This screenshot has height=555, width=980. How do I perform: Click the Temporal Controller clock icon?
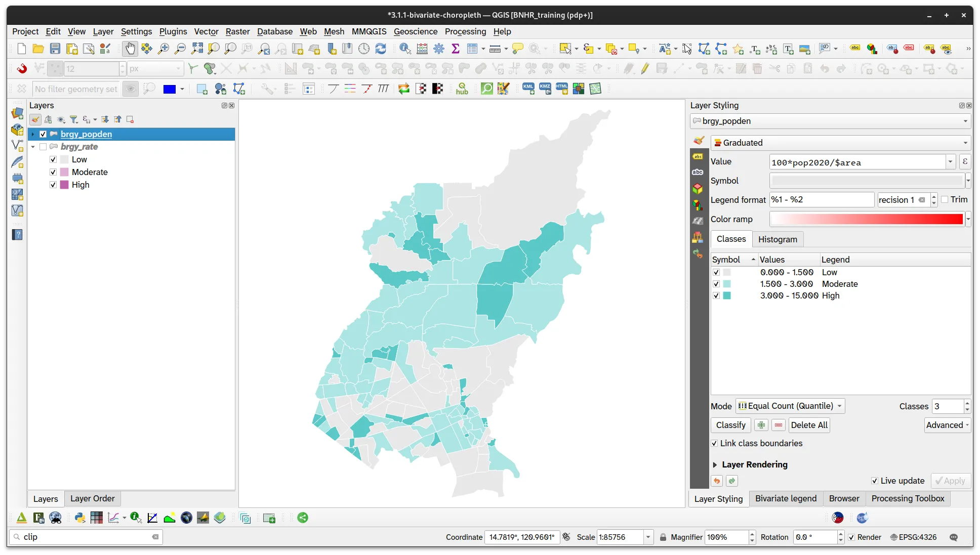pyautogui.click(x=364, y=49)
